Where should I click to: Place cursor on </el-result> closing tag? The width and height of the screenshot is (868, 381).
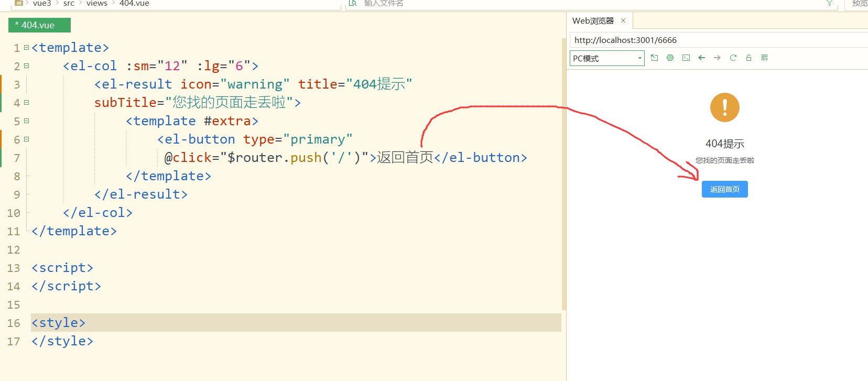141,194
